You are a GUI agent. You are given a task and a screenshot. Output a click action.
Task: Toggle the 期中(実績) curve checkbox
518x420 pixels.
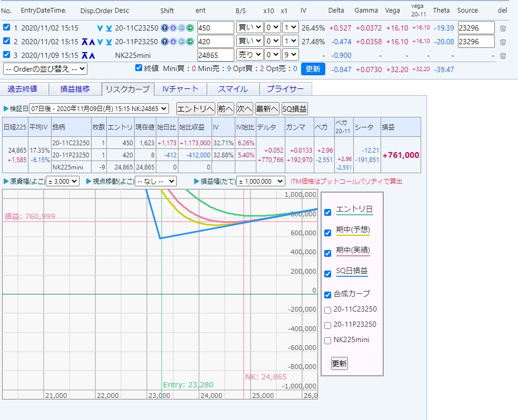coord(328,253)
